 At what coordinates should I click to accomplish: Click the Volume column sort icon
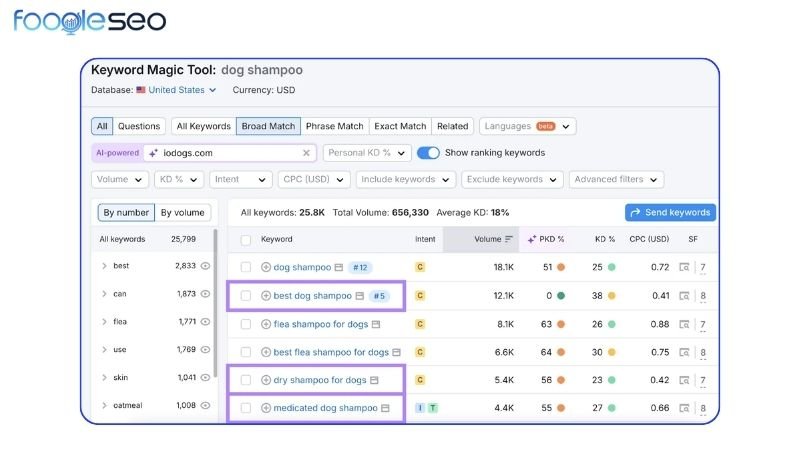[509, 239]
